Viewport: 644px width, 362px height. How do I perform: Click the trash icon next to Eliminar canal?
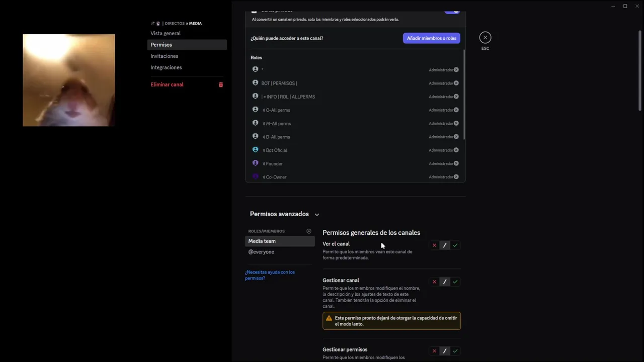pos(220,85)
